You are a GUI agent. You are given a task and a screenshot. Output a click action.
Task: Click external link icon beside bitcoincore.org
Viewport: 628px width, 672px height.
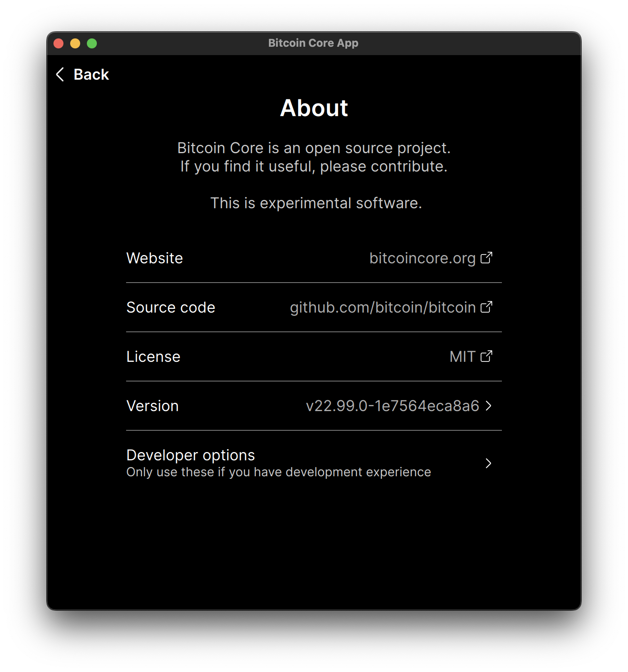(486, 258)
